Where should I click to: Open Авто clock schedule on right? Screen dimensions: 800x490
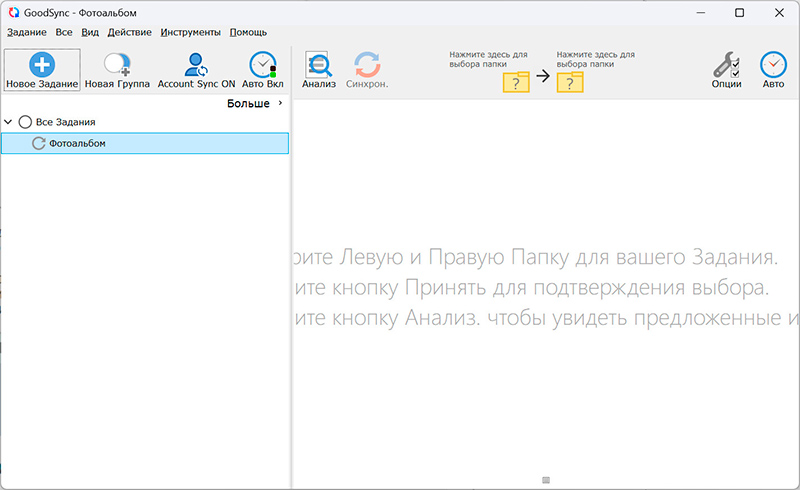[x=773, y=66]
